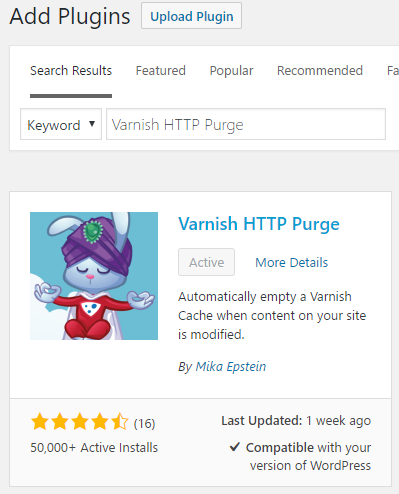Switch to the Featured tab
399x494 pixels.
point(161,71)
